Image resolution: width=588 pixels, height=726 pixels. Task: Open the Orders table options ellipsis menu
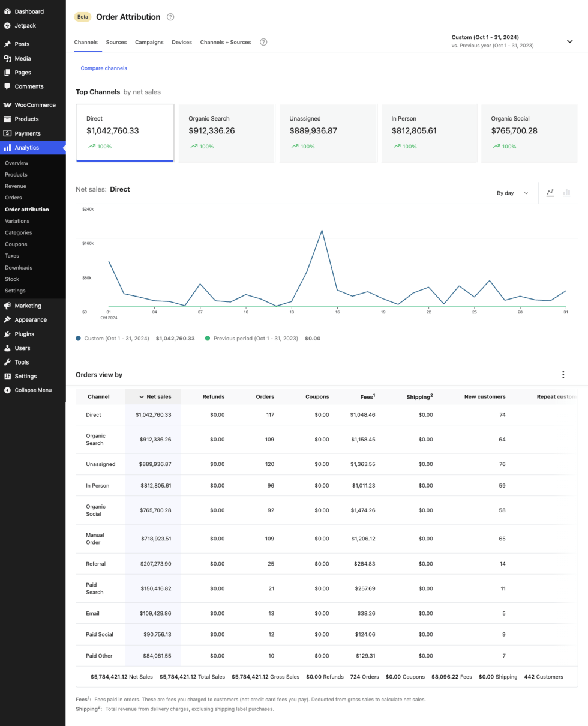click(x=563, y=375)
